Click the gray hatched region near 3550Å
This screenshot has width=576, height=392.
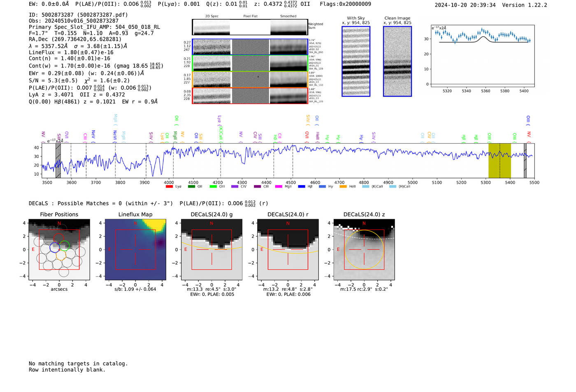pos(58,160)
